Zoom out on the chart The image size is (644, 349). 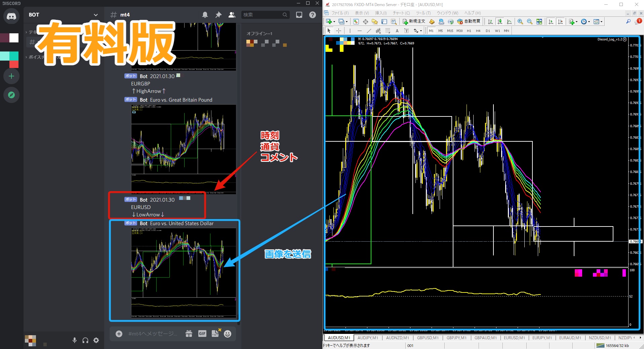[530, 22]
